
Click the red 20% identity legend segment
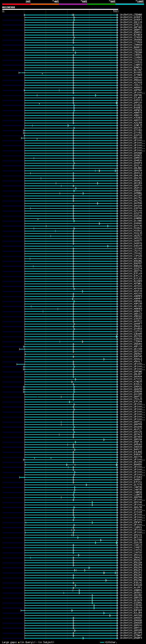pos(16,4)
